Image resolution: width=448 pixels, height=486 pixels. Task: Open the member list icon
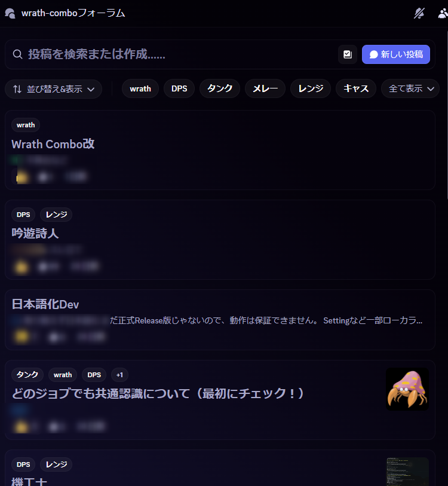(x=443, y=13)
